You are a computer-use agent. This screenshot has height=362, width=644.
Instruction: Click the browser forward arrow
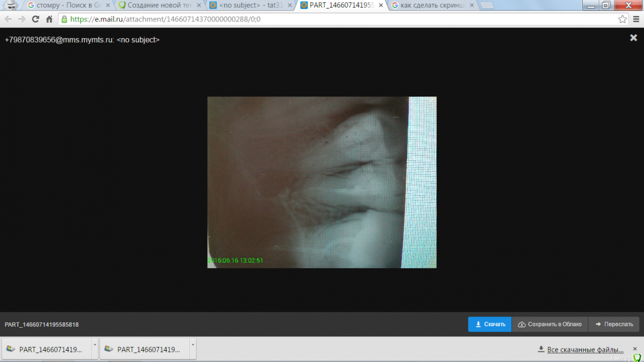coord(21,19)
